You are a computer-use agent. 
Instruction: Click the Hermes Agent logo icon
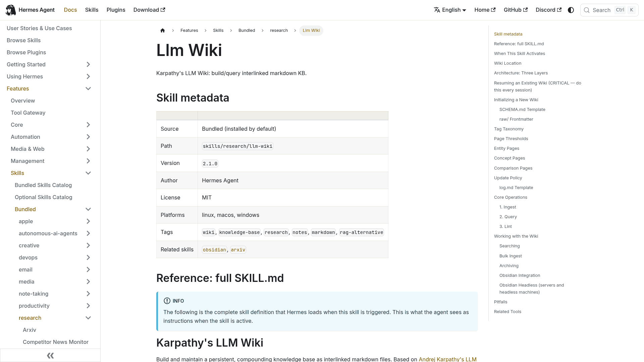(x=11, y=10)
